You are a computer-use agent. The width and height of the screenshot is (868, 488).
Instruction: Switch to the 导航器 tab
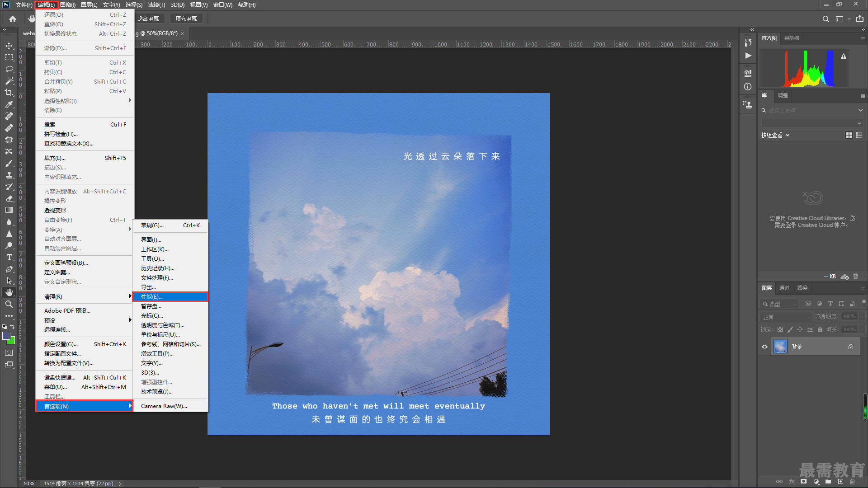click(792, 38)
